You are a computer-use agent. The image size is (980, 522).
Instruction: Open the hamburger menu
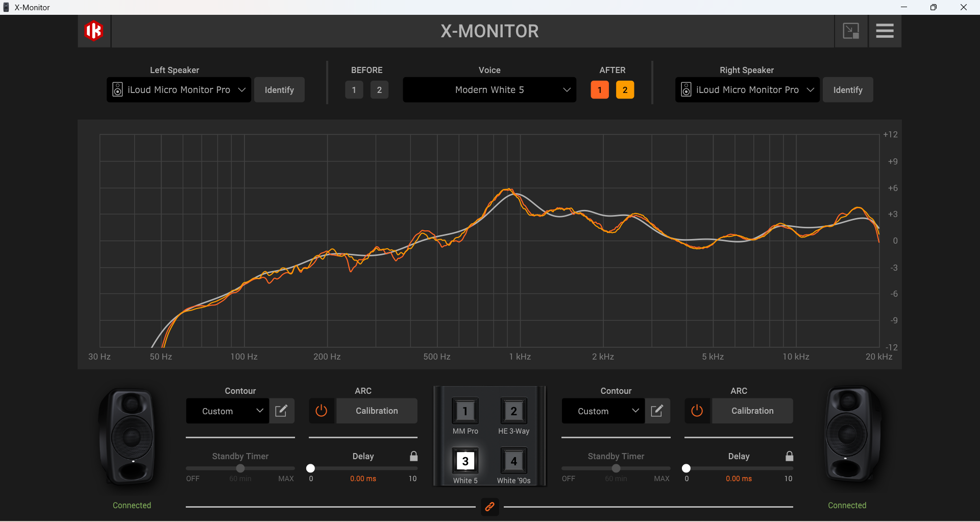click(885, 31)
